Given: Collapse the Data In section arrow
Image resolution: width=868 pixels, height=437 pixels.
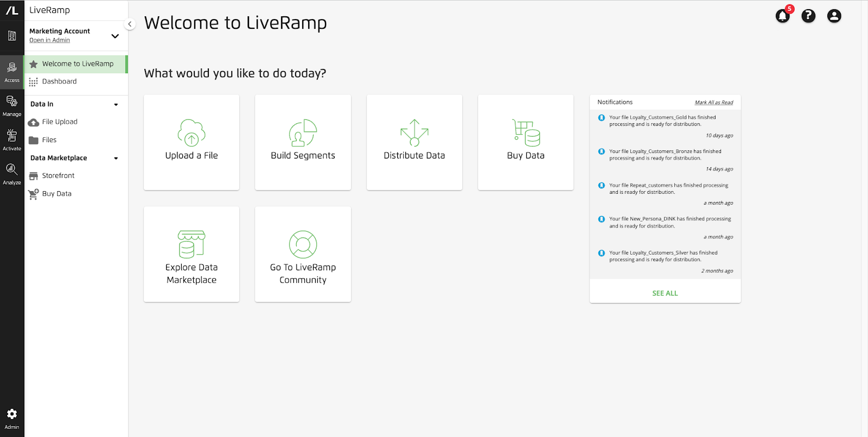Looking at the screenshot, I should pos(116,104).
